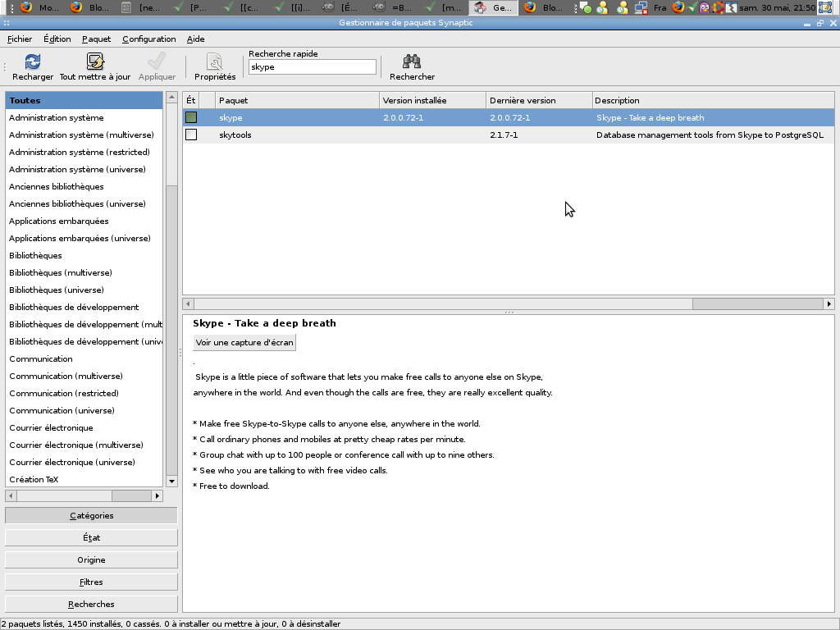840x630 pixels.
Task: Click the category list scroll-down arrow
Action: point(171,481)
